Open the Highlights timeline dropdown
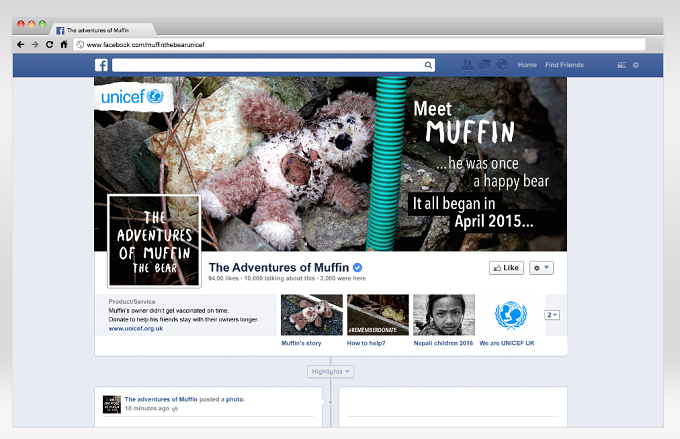Viewport: 680px width, 439px height. [330, 372]
